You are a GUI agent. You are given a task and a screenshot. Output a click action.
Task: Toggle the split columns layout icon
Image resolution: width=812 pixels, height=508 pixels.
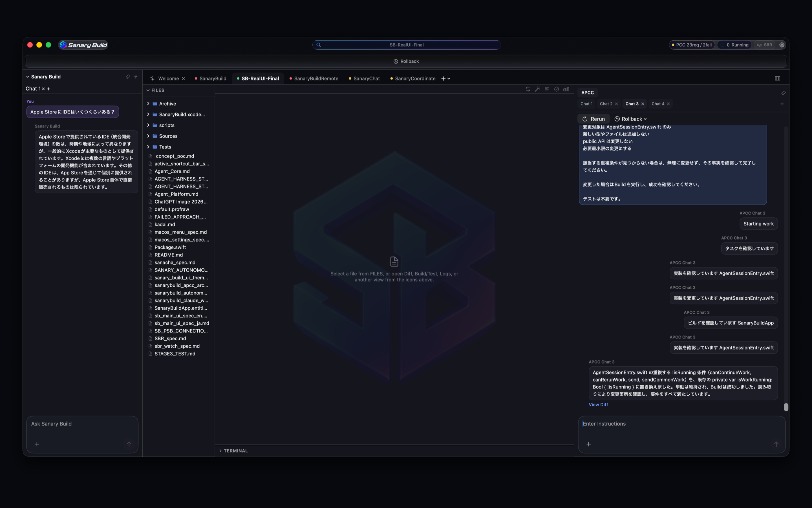coord(777,78)
